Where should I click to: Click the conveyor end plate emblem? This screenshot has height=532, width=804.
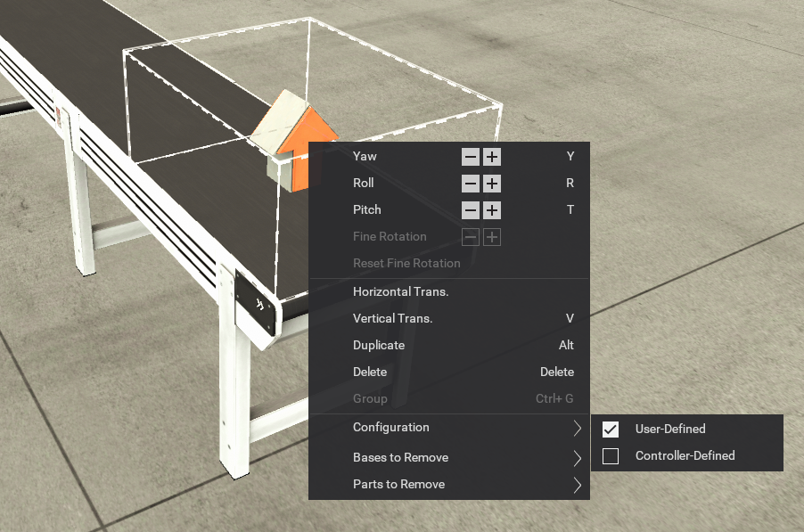point(260,304)
